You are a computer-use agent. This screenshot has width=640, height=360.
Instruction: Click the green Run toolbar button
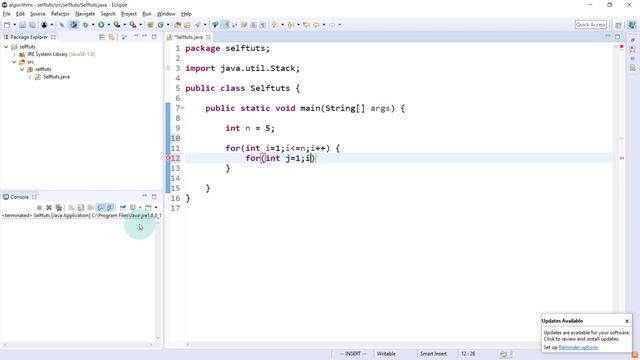coord(101,25)
